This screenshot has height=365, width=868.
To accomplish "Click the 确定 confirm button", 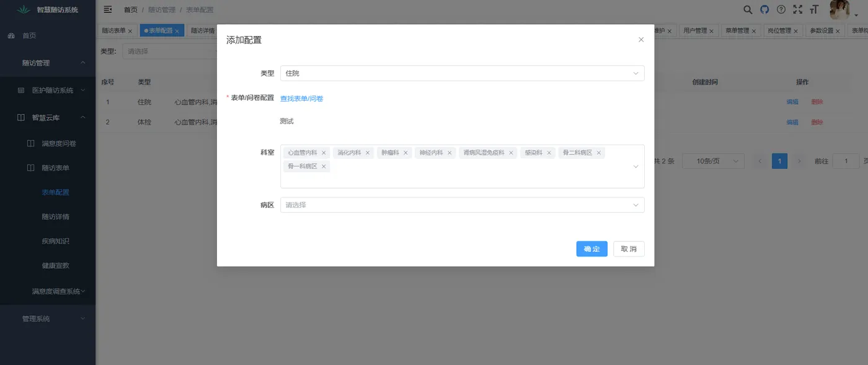I will [591, 248].
